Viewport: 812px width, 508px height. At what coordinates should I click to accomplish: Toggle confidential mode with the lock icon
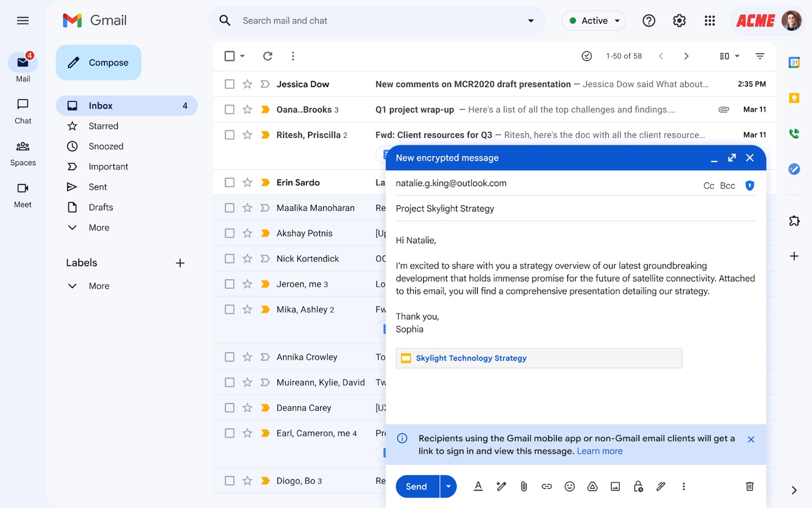639,486
